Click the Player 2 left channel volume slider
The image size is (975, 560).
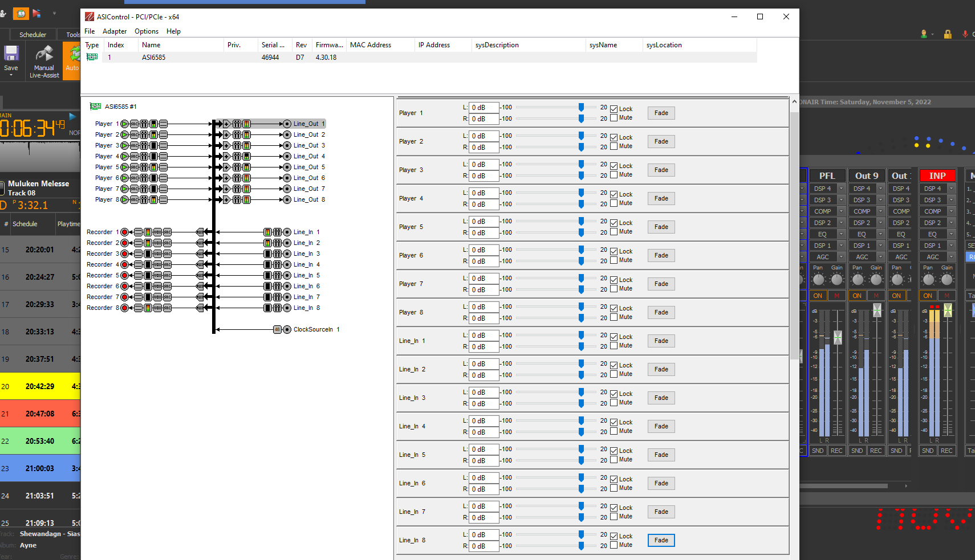(x=581, y=136)
